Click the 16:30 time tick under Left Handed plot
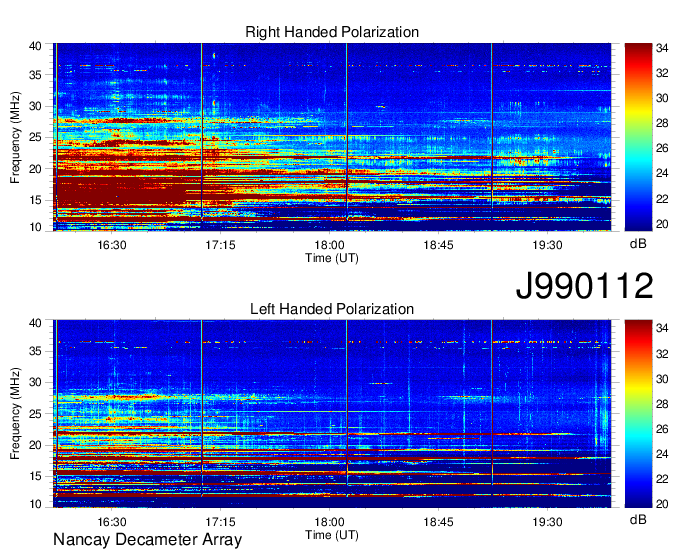Image resolution: width=680 pixels, height=552 pixels. pyautogui.click(x=111, y=522)
